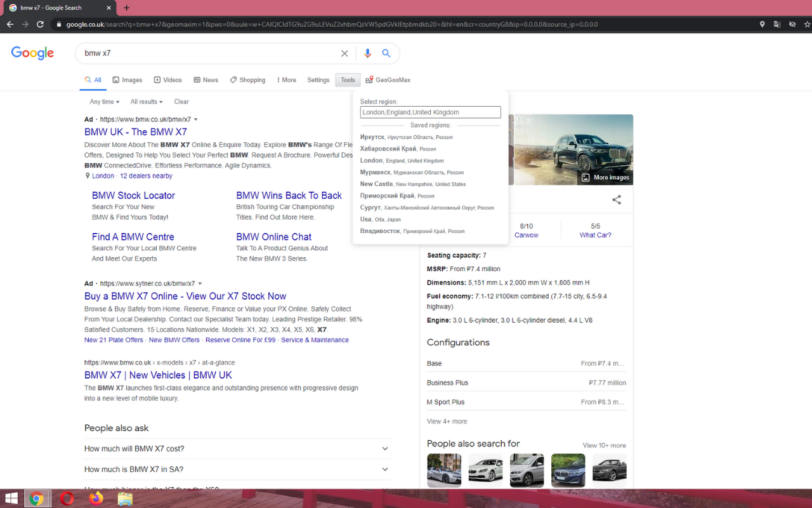
Task: Switch to Videos results tab
Action: (x=167, y=80)
